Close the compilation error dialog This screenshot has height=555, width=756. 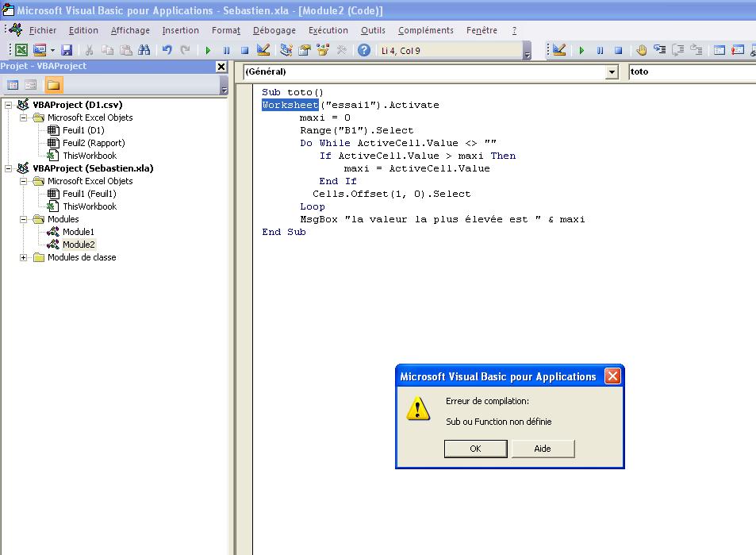[612, 376]
